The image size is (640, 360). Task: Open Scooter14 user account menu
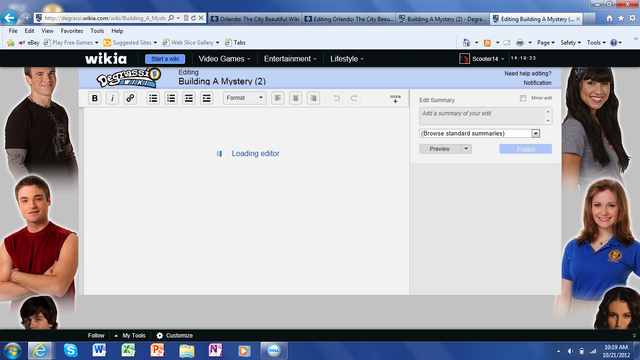482,59
